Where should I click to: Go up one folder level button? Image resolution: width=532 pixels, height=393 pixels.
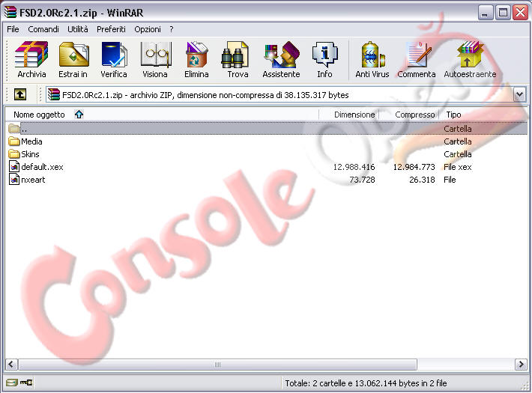[x=19, y=94]
